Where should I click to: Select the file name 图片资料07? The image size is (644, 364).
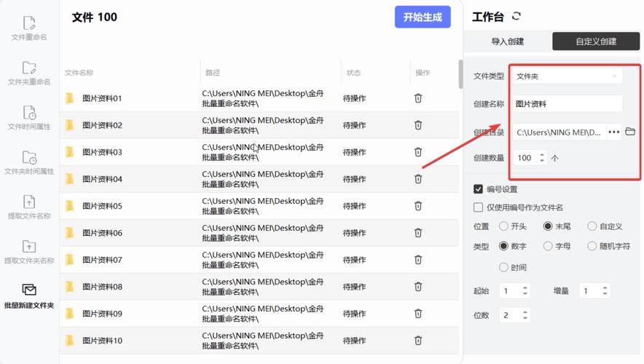pyautogui.click(x=102, y=260)
